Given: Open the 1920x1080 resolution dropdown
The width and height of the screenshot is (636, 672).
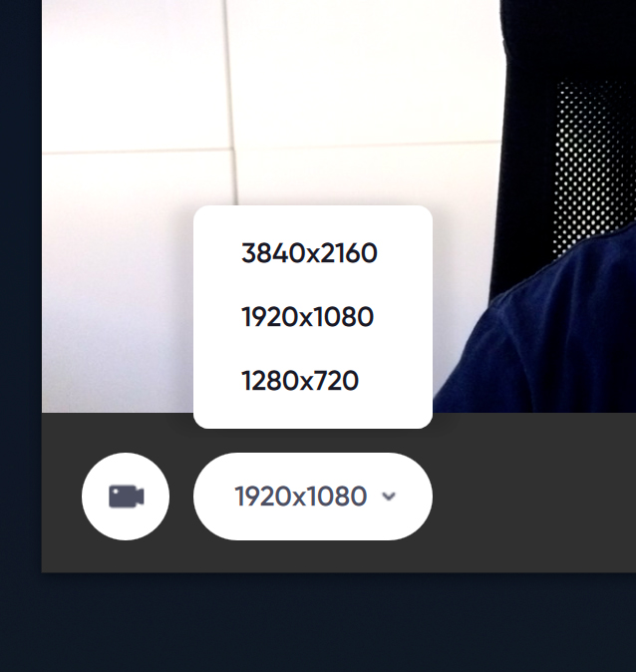Looking at the screenshot, I should (x=313, y=497).
